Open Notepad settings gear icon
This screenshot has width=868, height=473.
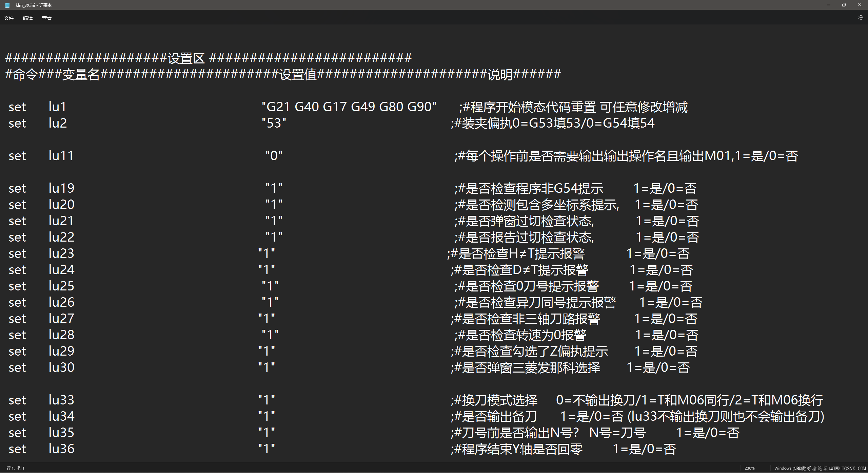pos(861,18)
